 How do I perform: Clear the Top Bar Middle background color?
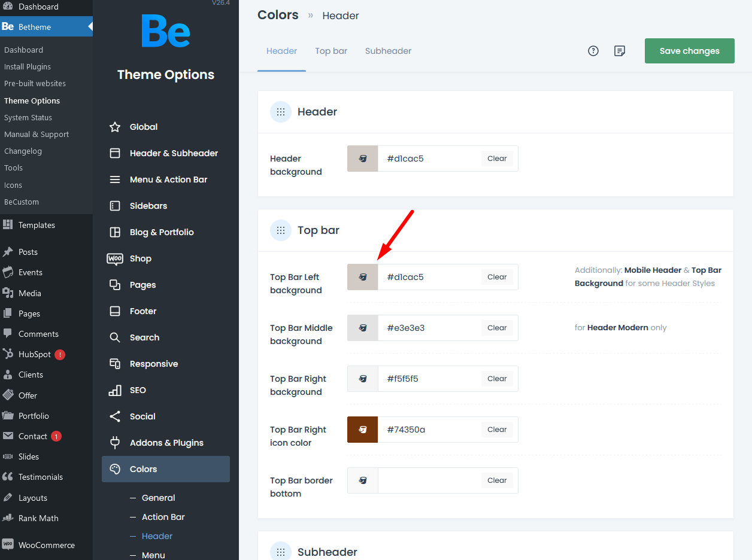497,328
